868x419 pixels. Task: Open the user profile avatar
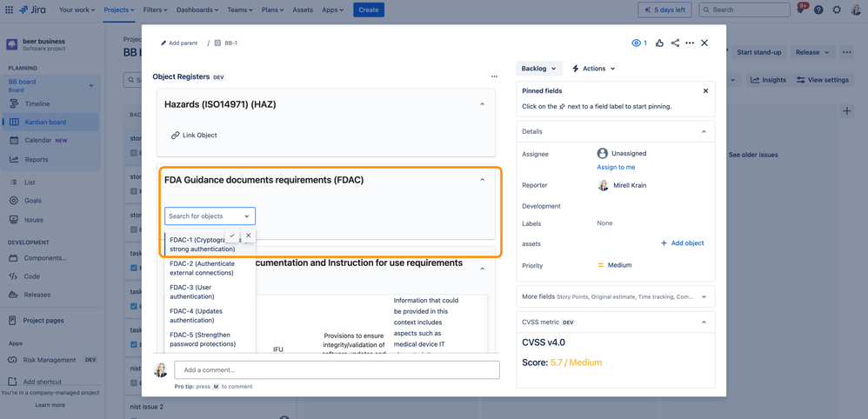[x=856, y=10]
